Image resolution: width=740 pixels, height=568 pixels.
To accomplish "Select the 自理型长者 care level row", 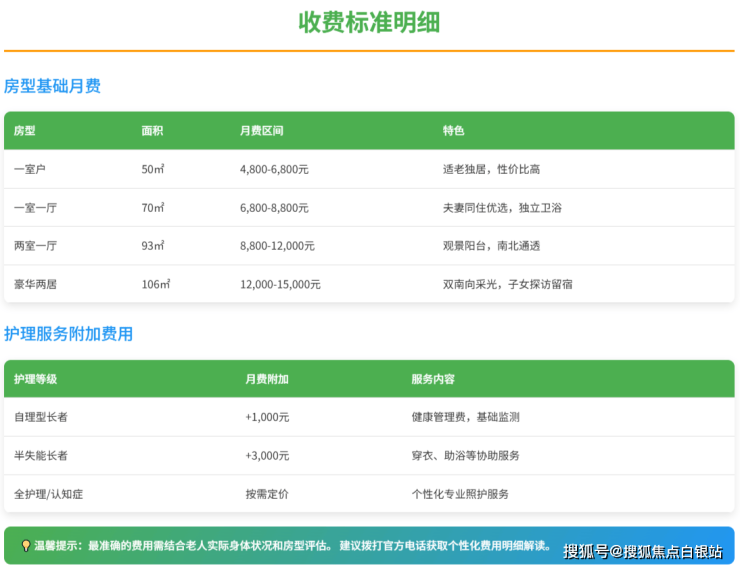I will 41,417.
